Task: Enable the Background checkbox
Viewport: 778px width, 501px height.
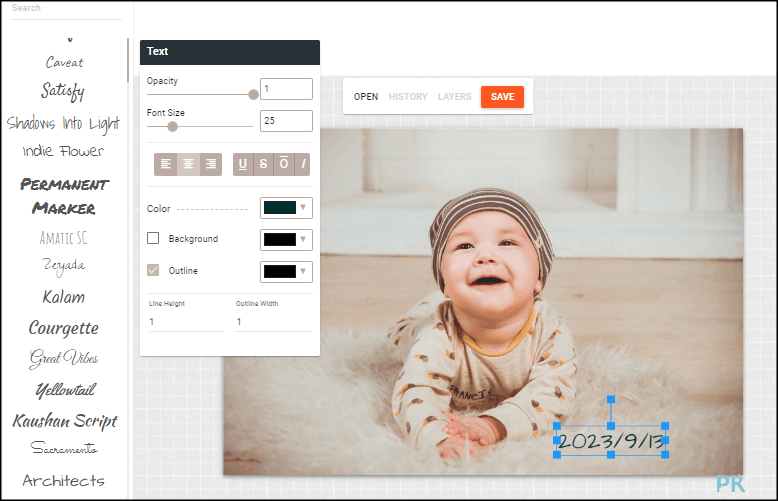Action: click(x=153, y=239)
